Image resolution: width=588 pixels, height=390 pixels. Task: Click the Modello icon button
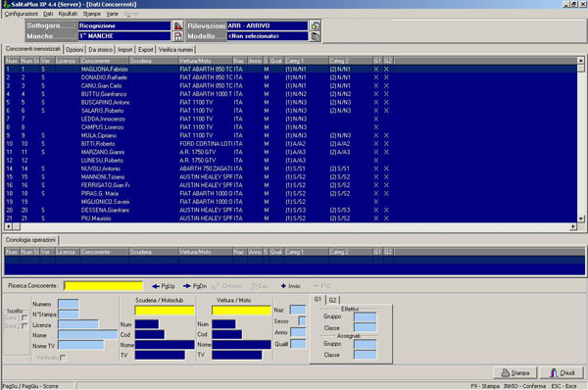[x=315, y=36]
